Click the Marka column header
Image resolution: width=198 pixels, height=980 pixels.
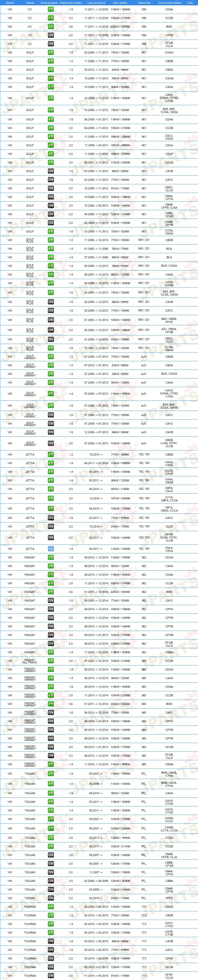coord(10,3)
